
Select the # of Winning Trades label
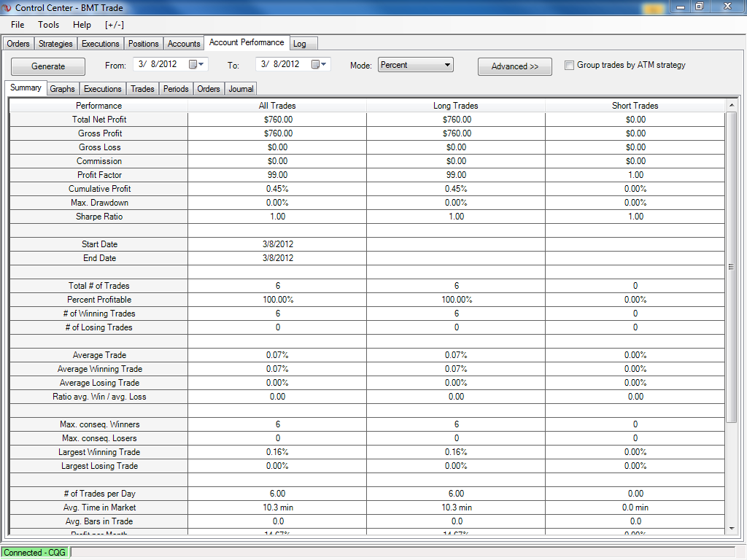click(99, 314)
